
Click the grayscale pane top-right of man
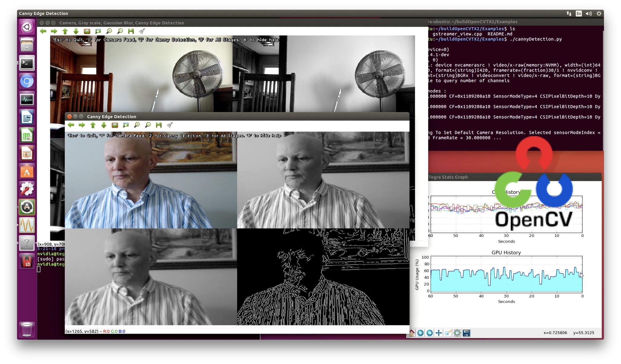pos(323,180)
